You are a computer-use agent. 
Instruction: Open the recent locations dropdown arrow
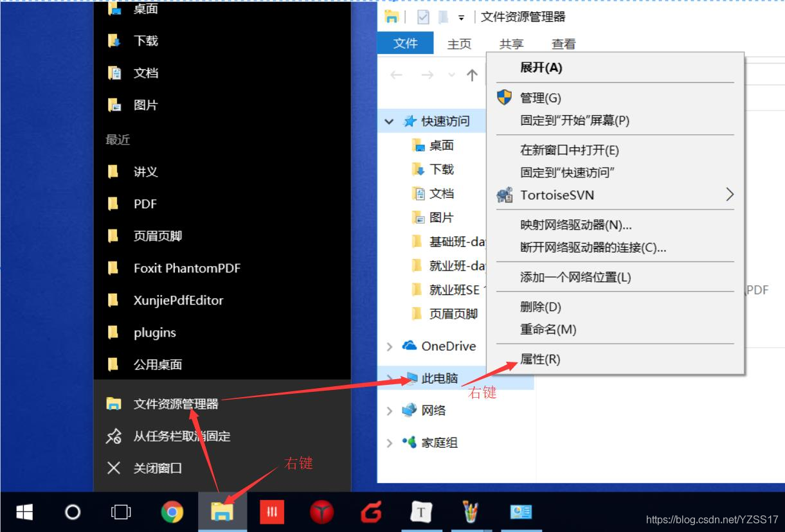tap(451, 76)
